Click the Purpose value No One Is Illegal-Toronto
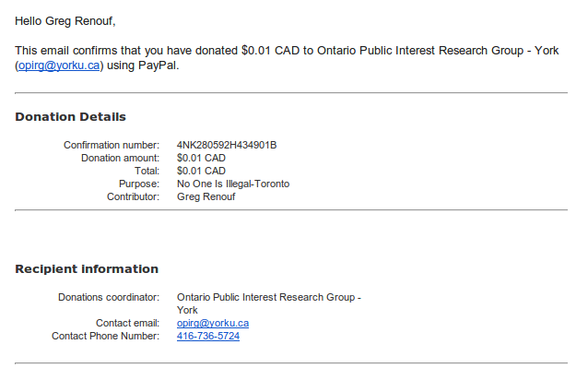Viewport: 588px width, 368px height. 233,184
